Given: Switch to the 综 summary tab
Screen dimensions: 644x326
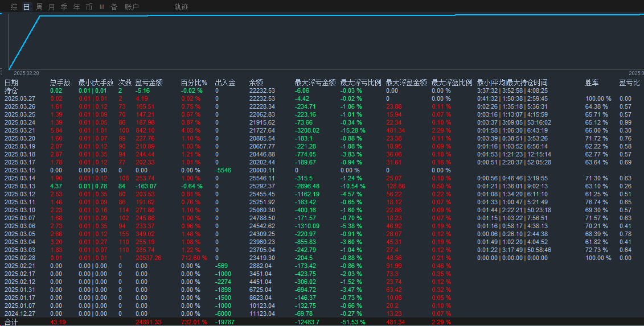Looking at the screenshot, I should tap(14, 7).
